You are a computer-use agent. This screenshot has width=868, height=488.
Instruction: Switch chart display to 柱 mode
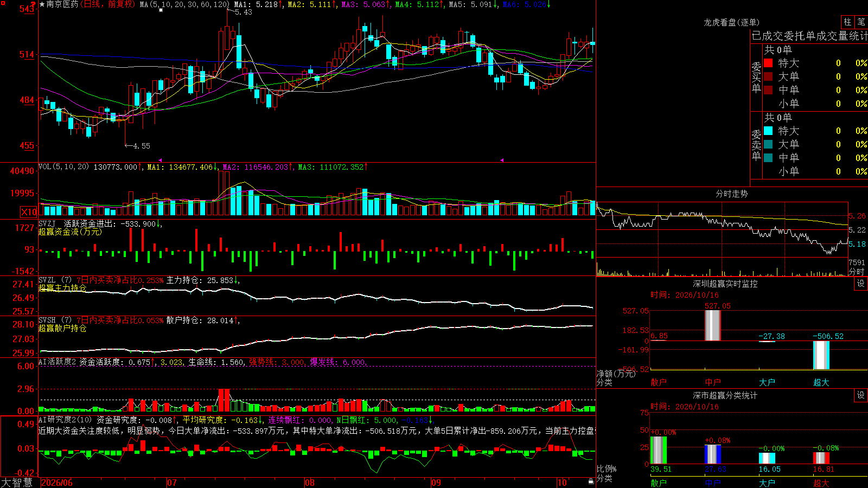[x=847, y=22]
